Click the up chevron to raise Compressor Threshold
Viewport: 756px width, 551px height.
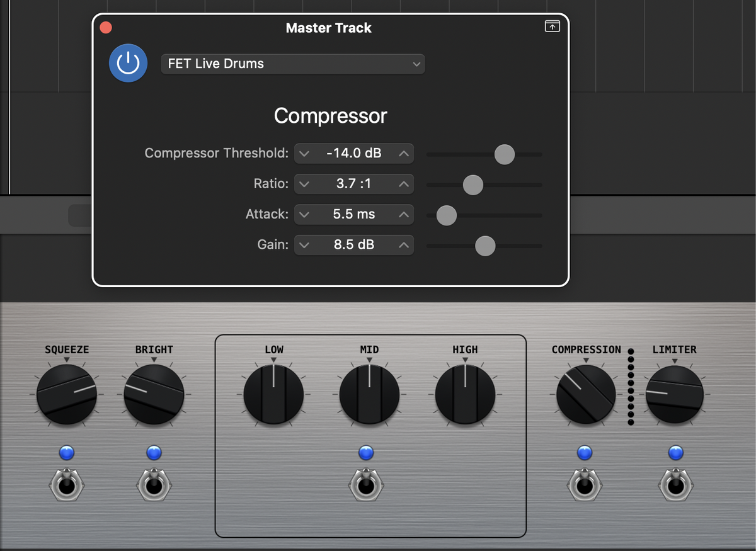(x=403, y=153)
